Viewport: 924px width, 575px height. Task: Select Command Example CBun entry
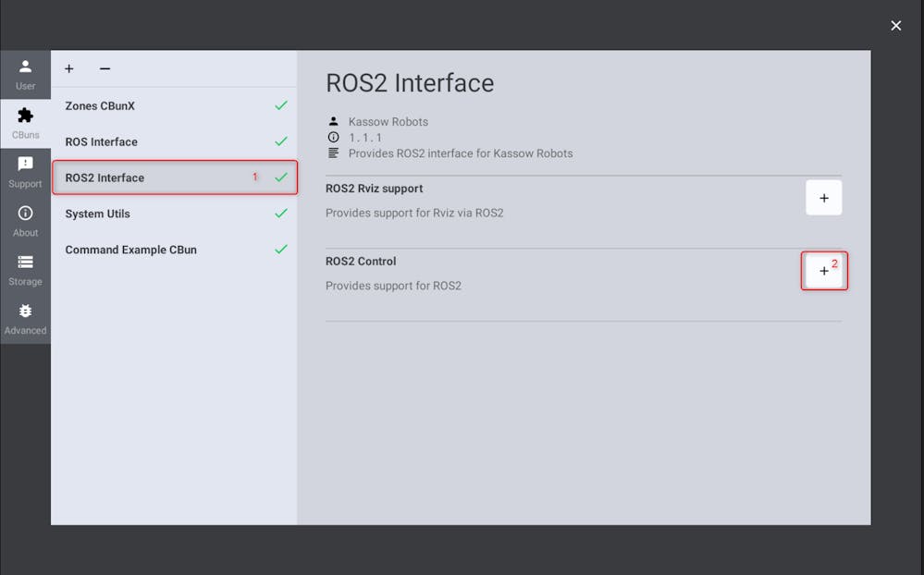(x=174, y=250)
